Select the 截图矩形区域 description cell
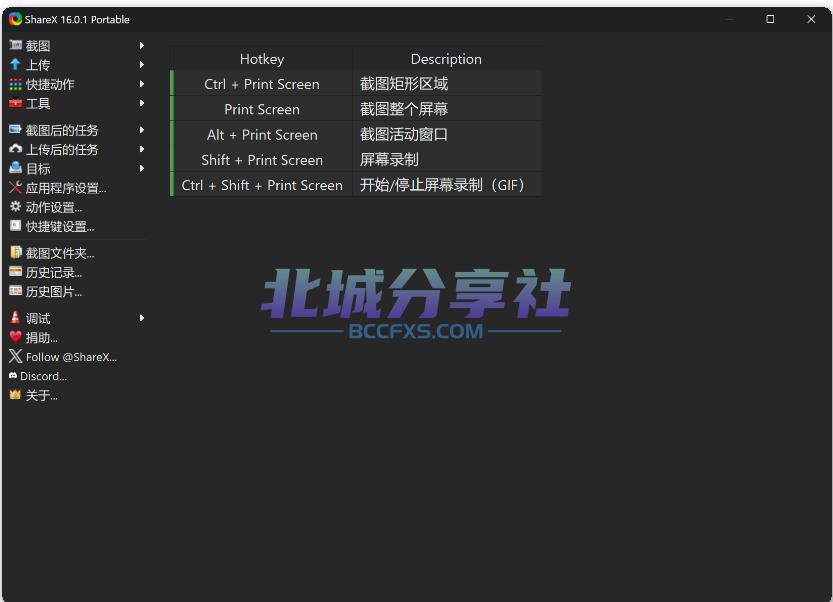This screenshot has height=602, width=833. 447,84
